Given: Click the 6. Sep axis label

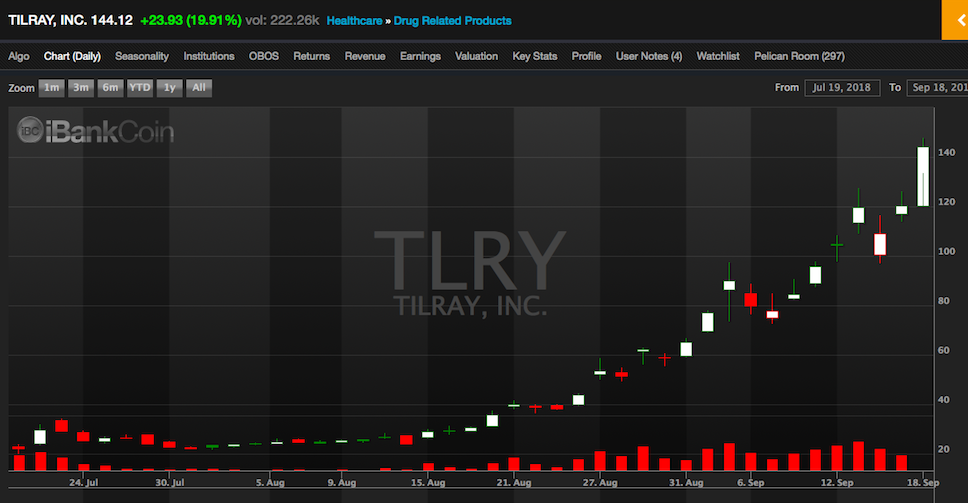Looking at the screenshot, I should [751, 483].
